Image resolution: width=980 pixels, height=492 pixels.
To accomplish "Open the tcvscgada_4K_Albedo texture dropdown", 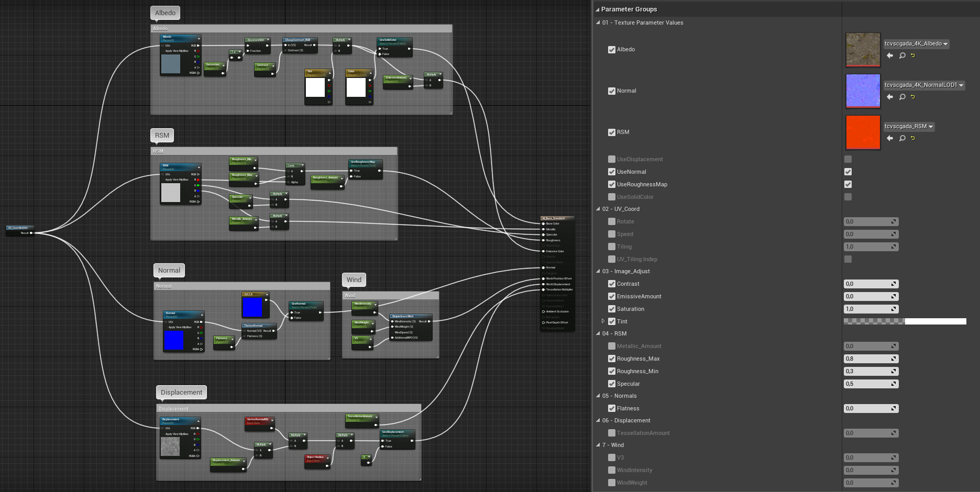I will [x=916, y=44].
